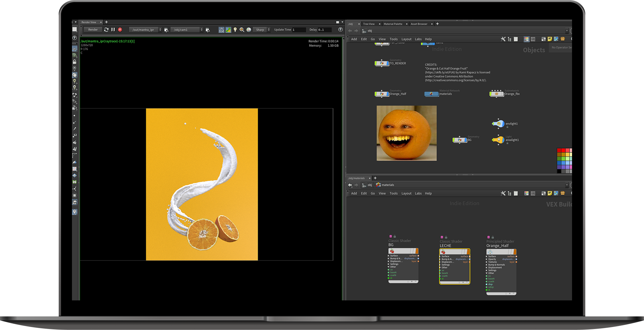Pause the current render

coord(113,30)
